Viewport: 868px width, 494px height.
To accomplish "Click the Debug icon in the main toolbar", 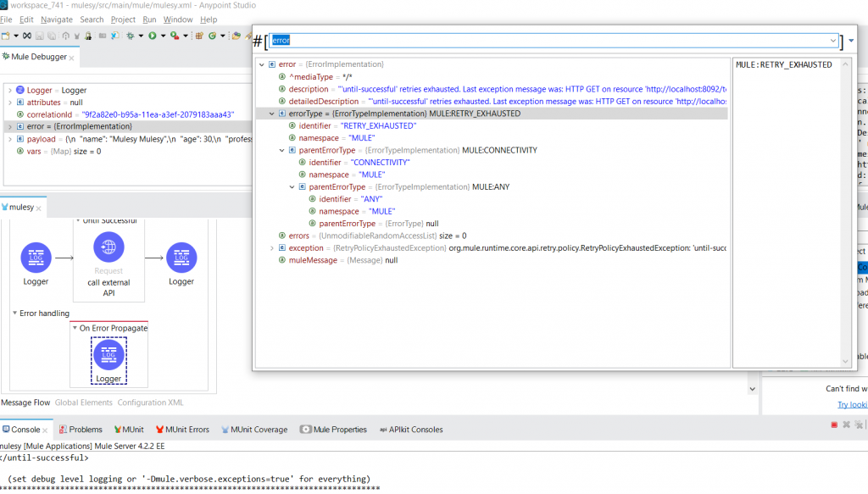I will (131, 36).
